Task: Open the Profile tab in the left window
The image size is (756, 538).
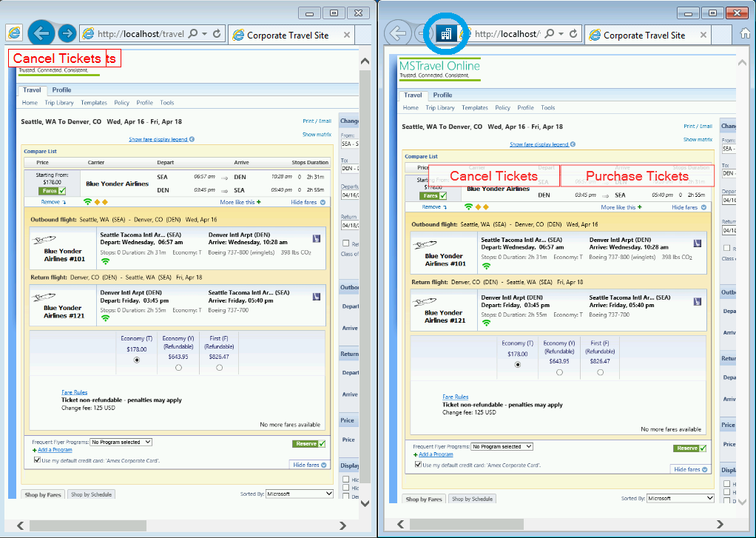Action: 61,90
